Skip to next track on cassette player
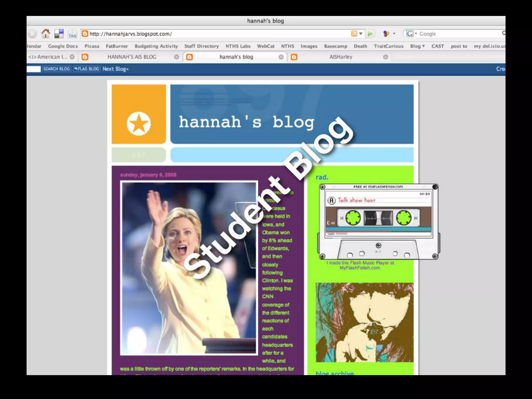The height and width of the screenshot is (399, 532). pos(416,218)
